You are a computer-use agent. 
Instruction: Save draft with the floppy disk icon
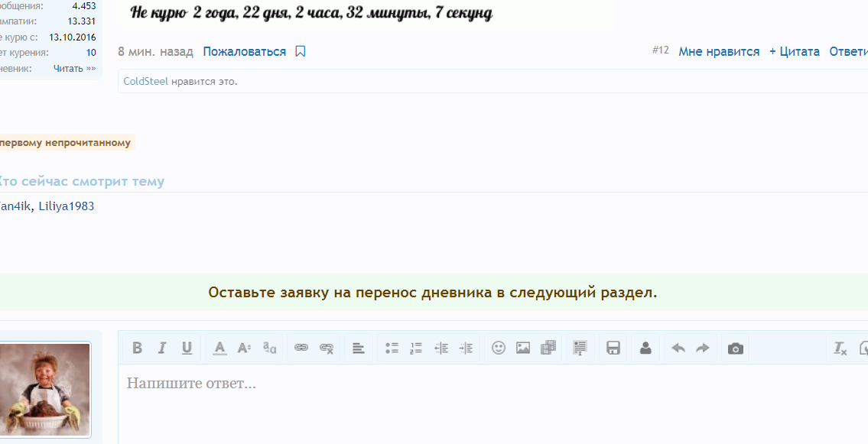[x=613, y=348]
